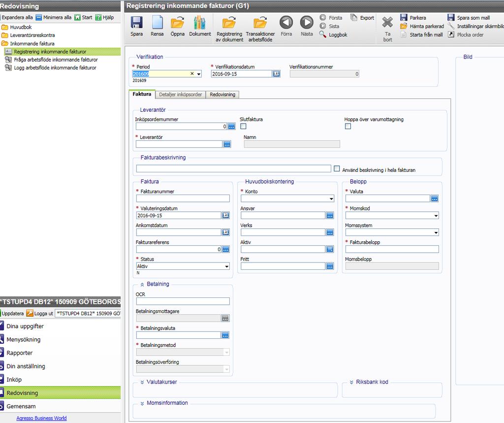The image size is (504, 423).
Task: Open the Agresso Business World link
Action: click(x=41, y=418)
